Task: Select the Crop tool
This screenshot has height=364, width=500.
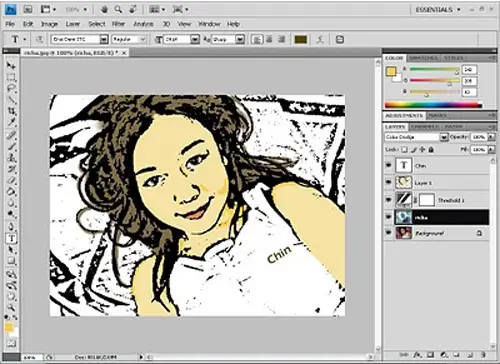Action: (x=11, y=111)
